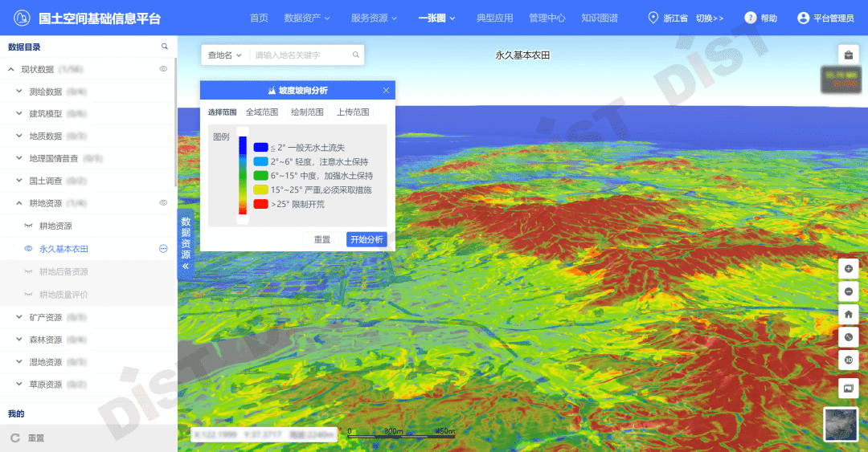Close the 坡度坡向分析 dialog
Viewport: 868px width, 452px height.
coord(386,90)
